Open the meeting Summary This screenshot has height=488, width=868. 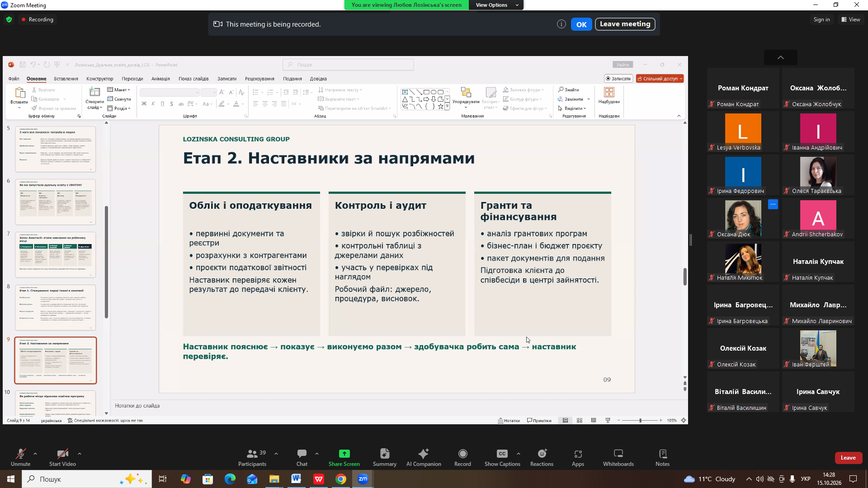(x=385, y=457)
